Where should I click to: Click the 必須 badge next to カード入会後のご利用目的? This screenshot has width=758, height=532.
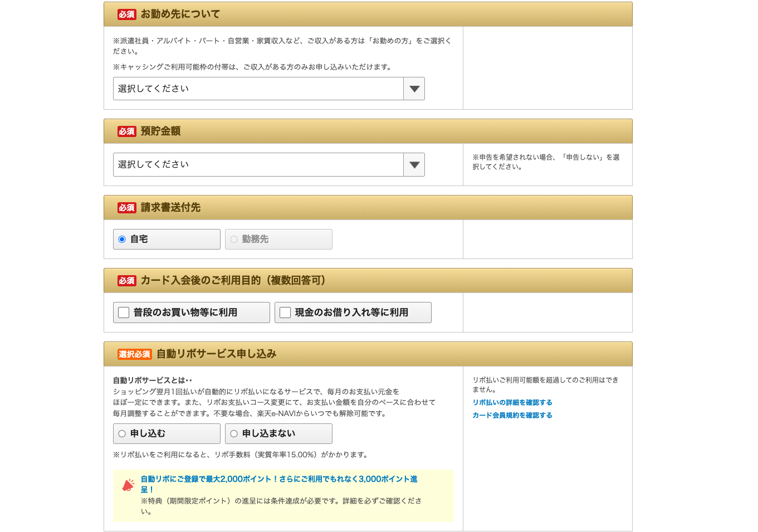127,280
